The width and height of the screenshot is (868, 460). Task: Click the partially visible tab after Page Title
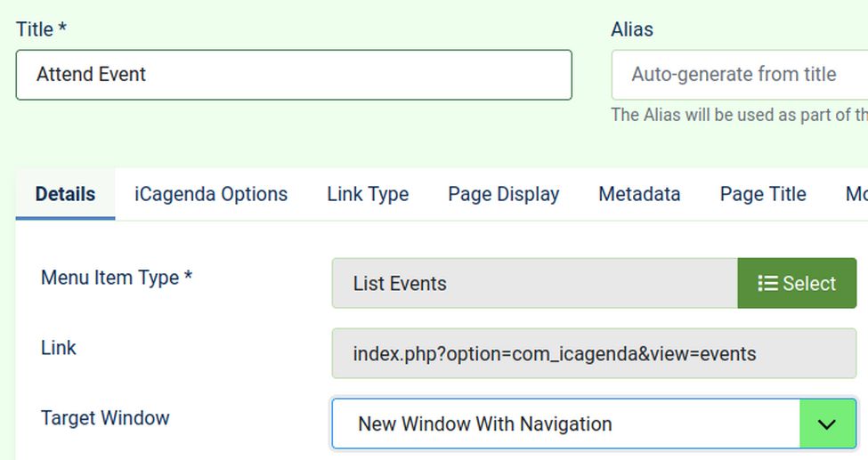click(x=856, y=194)
